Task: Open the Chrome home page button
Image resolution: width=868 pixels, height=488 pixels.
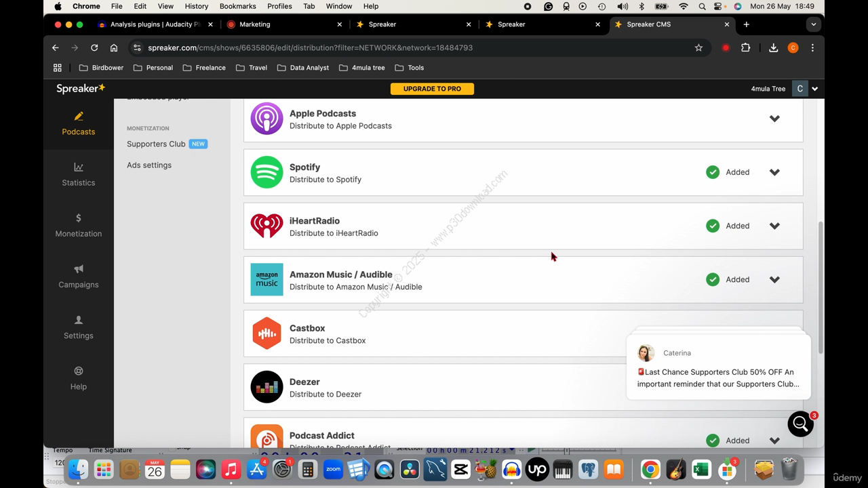Action: (x=114, y=47)
